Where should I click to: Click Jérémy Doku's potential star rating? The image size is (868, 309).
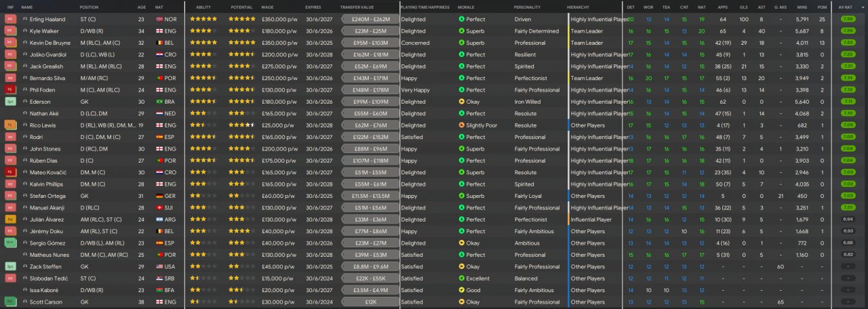tap(241, 232)
